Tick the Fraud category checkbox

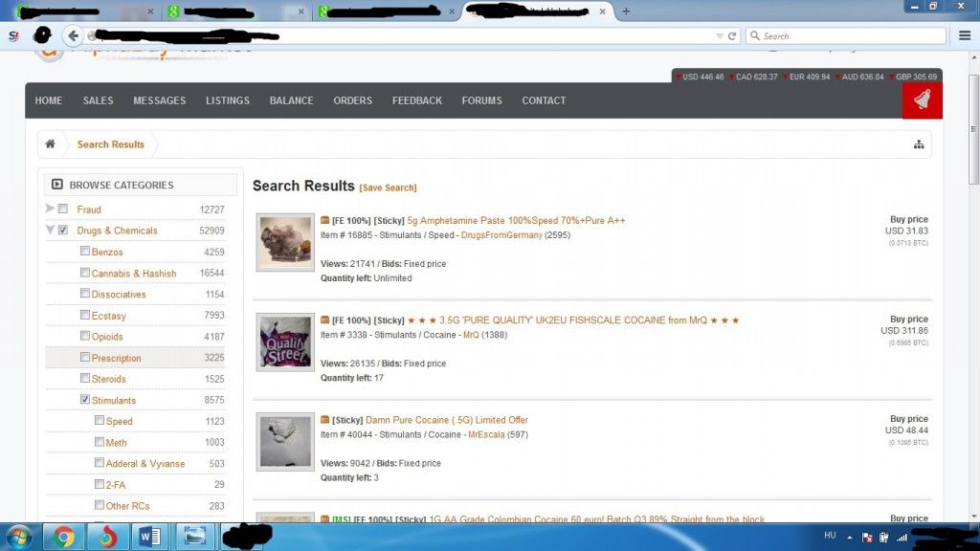pyautogui.click(x=63, y=209)
